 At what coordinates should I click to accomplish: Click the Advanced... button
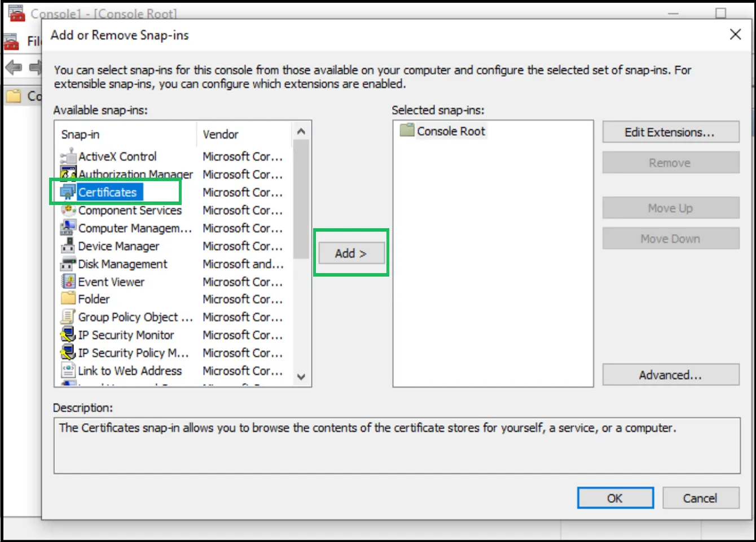[x=670, y=375]
